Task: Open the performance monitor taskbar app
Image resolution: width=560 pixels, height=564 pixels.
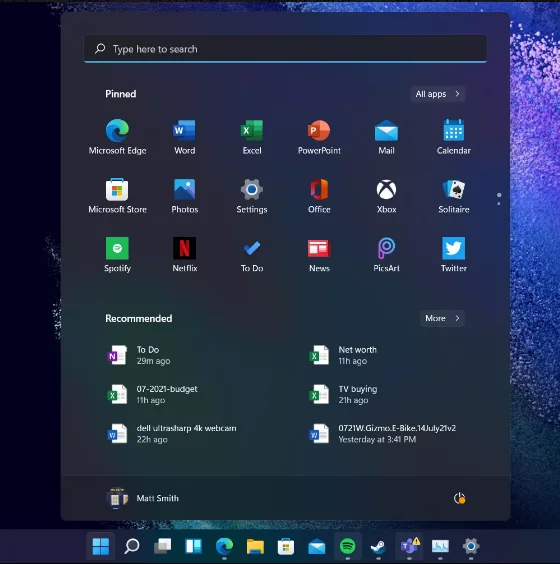Action: pos(440,546)
